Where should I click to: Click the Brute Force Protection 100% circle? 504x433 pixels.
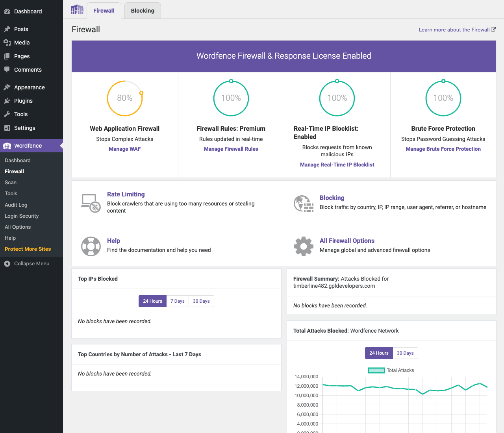pyautogui.click(x=443, y=98)
